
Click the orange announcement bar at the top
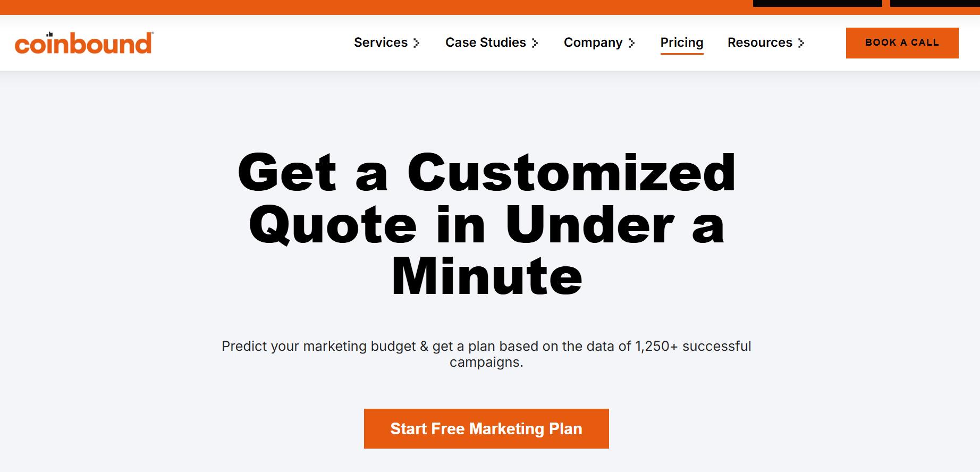tap(372, 7)
